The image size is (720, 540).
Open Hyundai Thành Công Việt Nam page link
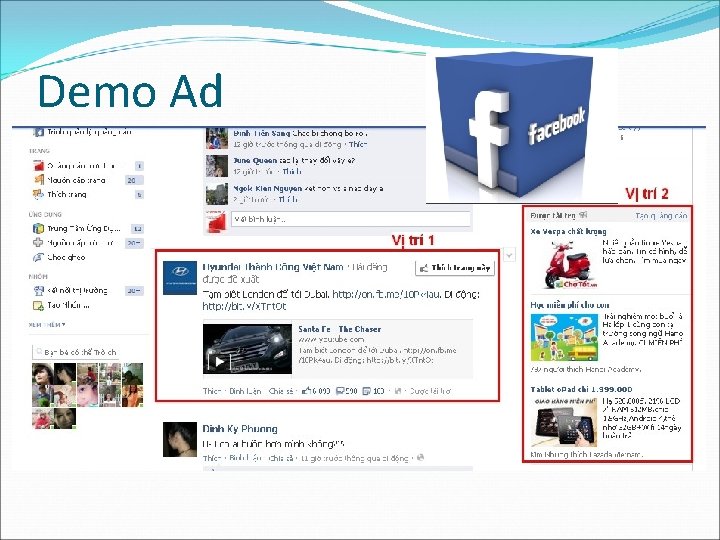coord(273,267)
